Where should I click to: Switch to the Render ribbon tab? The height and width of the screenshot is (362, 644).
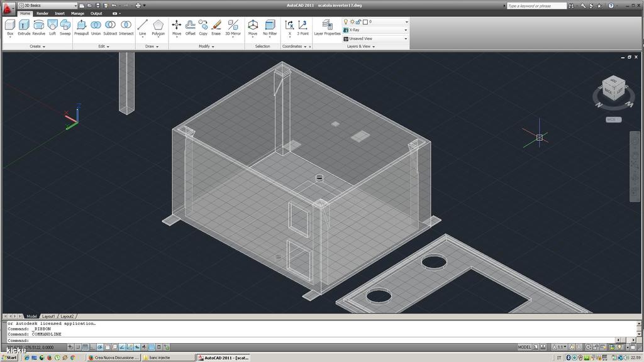tap(42, 13)
